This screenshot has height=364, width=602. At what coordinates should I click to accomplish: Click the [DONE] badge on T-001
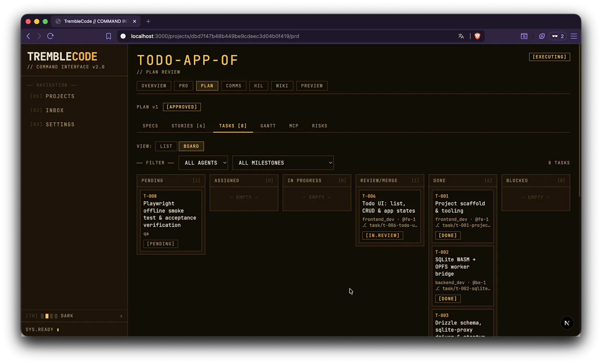tap(448, 235)
